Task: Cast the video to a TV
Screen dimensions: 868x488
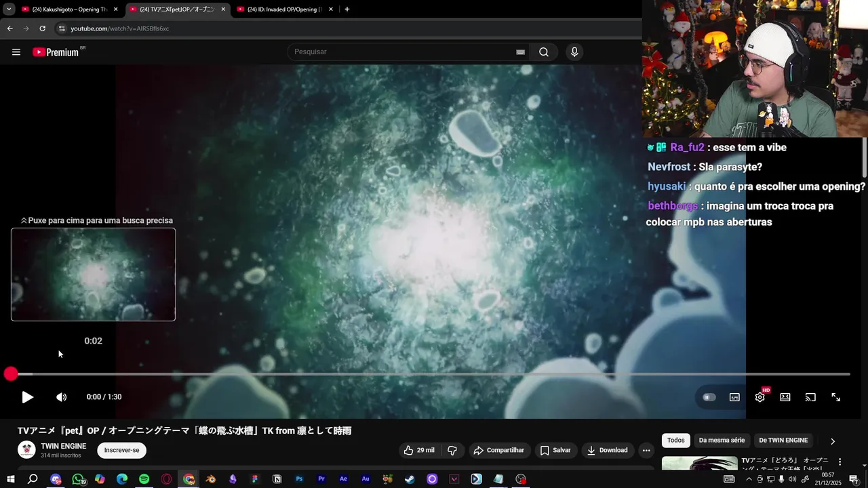Action: coord(810,397)
